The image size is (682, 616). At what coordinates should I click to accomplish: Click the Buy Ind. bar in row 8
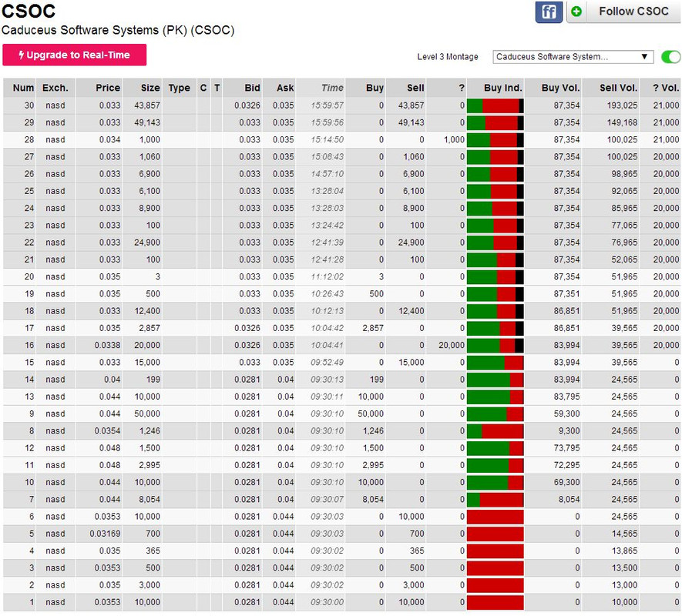tap(496, 431)
